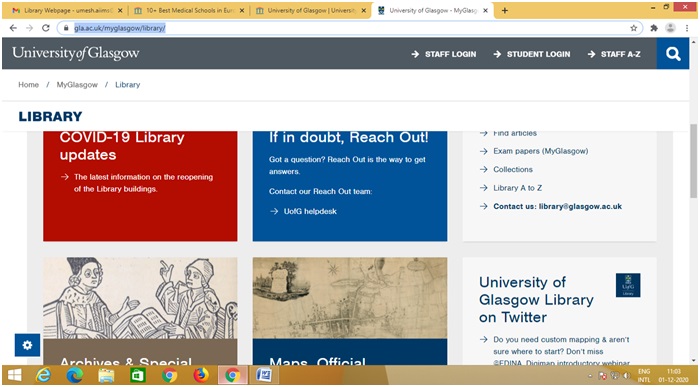Open Word from taskbar
Viewport: 700px width, 387px height.
(x=264, y=375)
